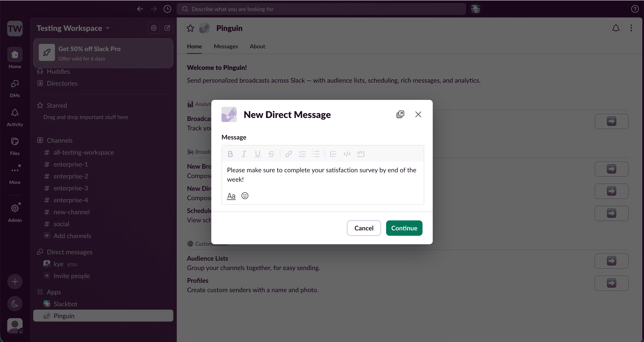Toggle italic formatting in message editor
The height and width of the screenshot is (342, 644).
tap(244, 154)
